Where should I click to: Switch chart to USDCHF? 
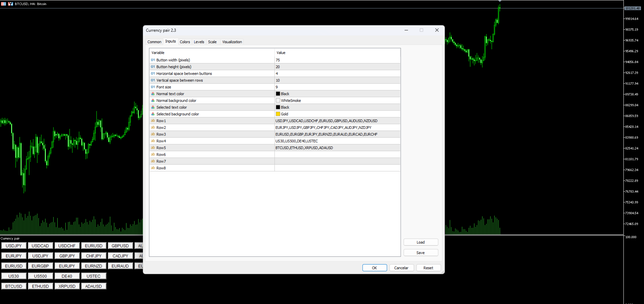67,246
